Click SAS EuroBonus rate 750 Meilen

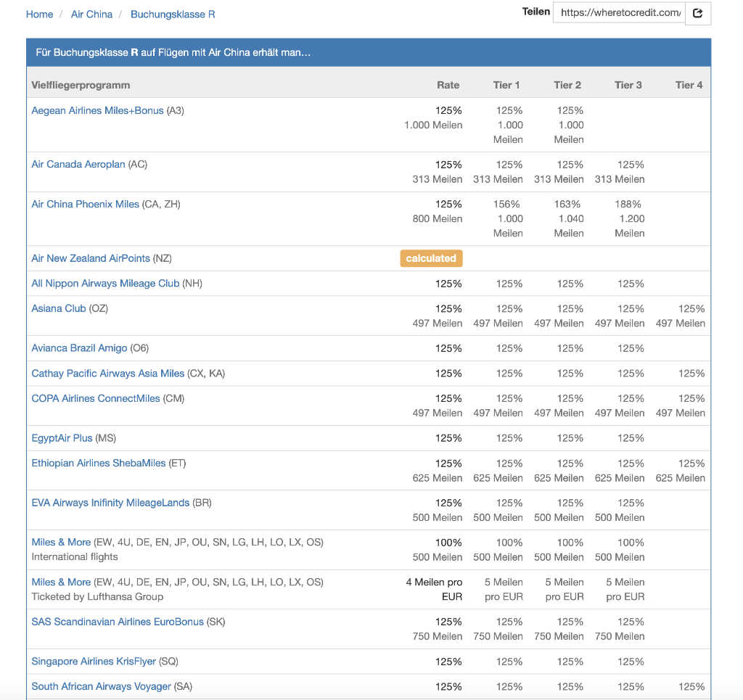pyautogui.click(x=438, y=637)
